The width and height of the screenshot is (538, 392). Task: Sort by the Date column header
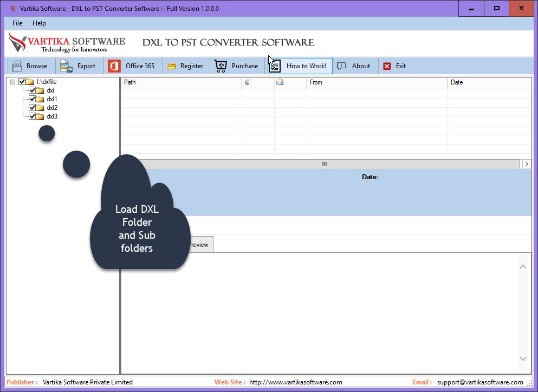(490, 82)
